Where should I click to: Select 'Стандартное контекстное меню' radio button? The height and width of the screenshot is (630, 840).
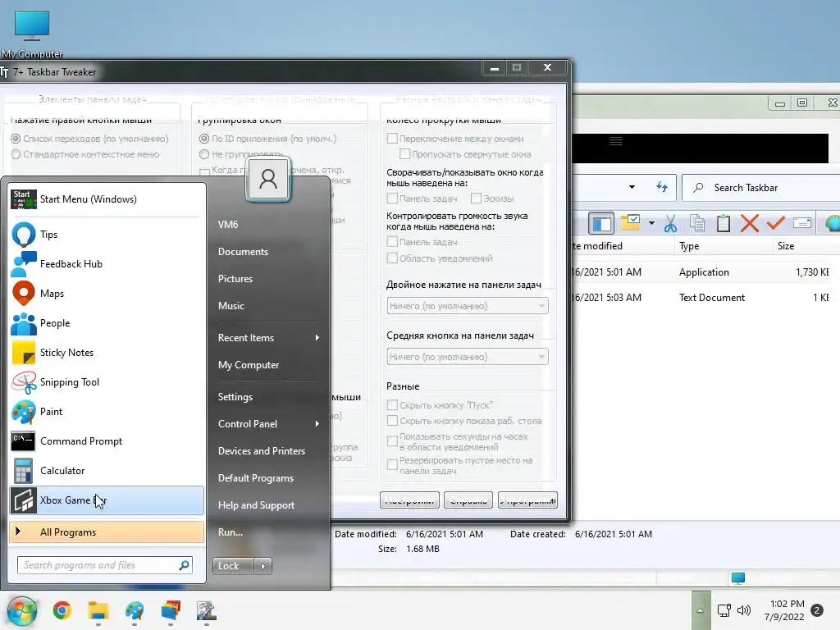(16, 154)
